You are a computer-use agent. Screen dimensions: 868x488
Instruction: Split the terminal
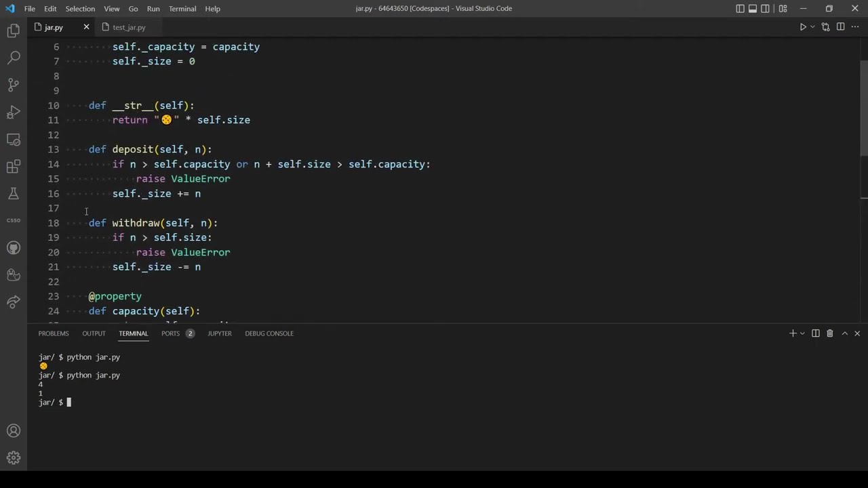(x=816, y=333)
